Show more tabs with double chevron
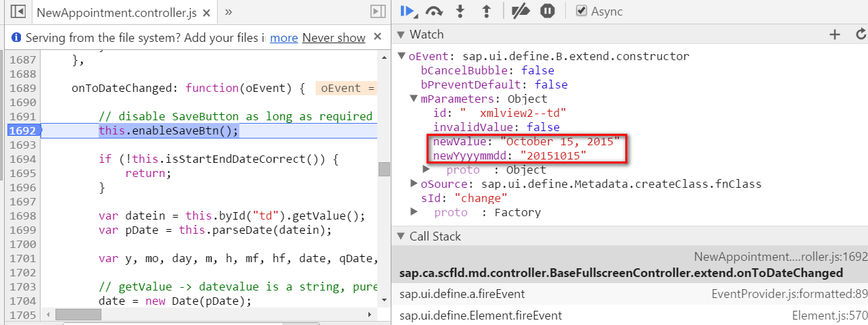This screenshot has width=868, height=325. [228, 11]
